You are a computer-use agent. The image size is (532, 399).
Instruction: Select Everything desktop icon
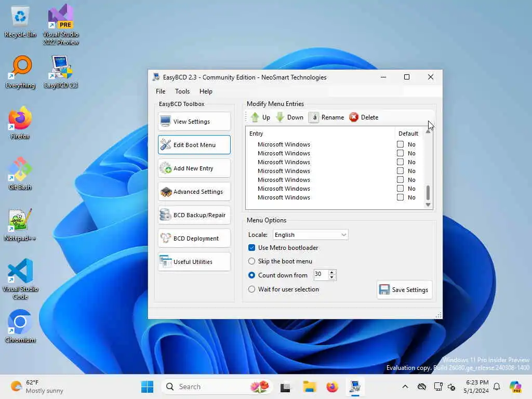(x=20, y=72)
